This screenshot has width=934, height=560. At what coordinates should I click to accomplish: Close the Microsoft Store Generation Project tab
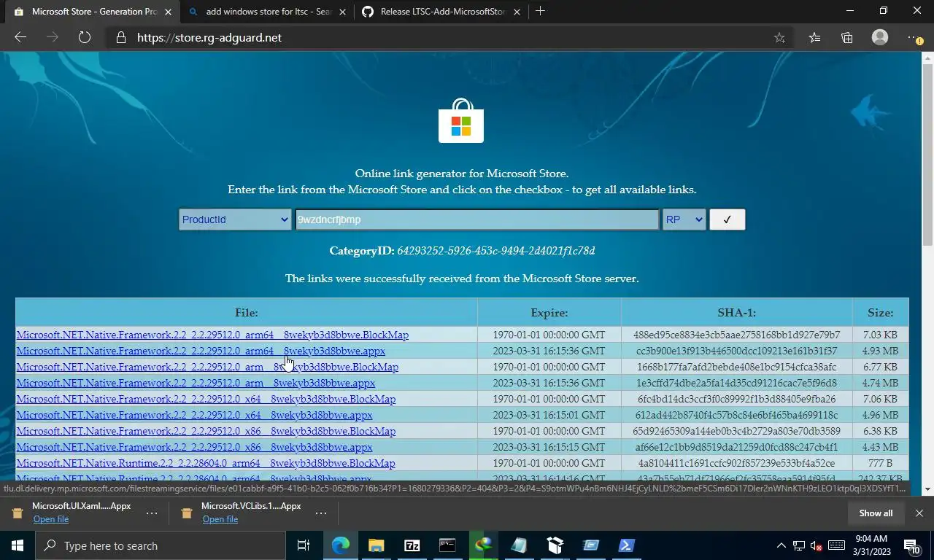tap(167, 12)
